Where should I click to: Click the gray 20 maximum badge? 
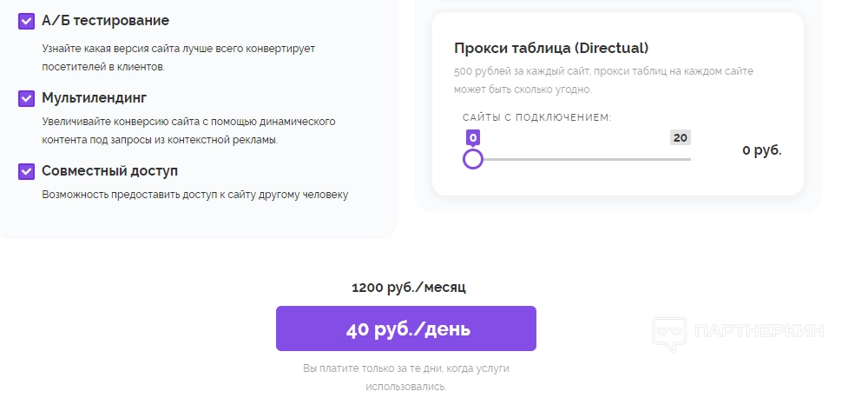click(x=681, y=138)
